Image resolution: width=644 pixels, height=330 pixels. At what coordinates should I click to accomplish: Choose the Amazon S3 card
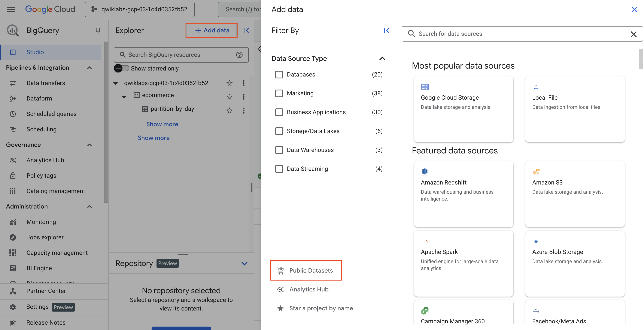tap(575, 194)
